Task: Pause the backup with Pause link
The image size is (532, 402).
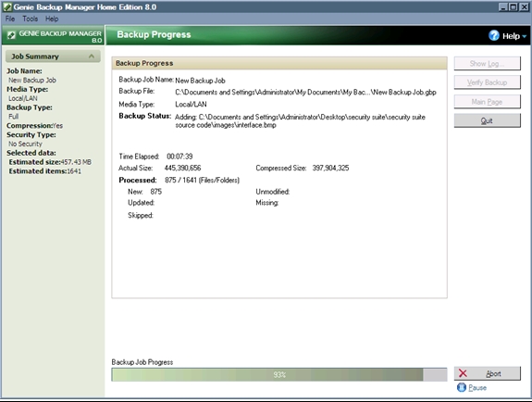Action: (477, 388)
